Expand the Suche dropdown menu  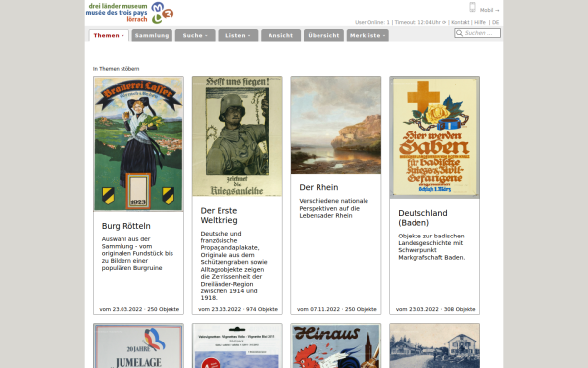pos(195,35)
